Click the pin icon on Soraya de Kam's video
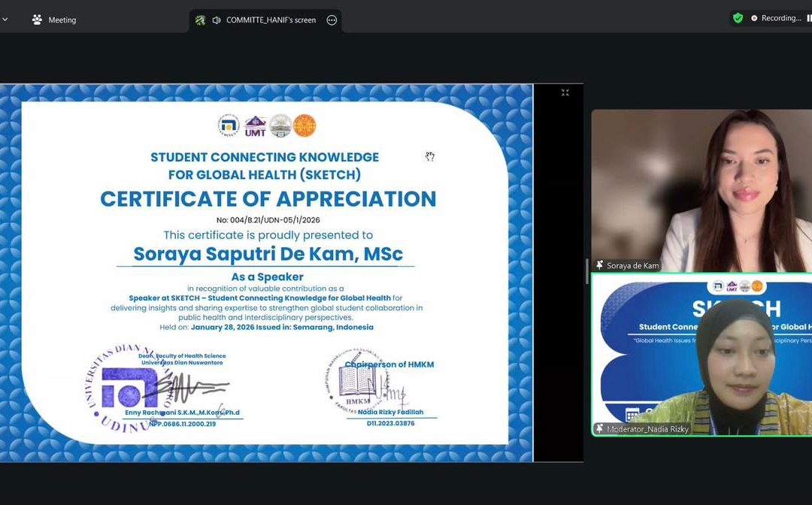This screenshot has width=812, height=505. [600, 265]
